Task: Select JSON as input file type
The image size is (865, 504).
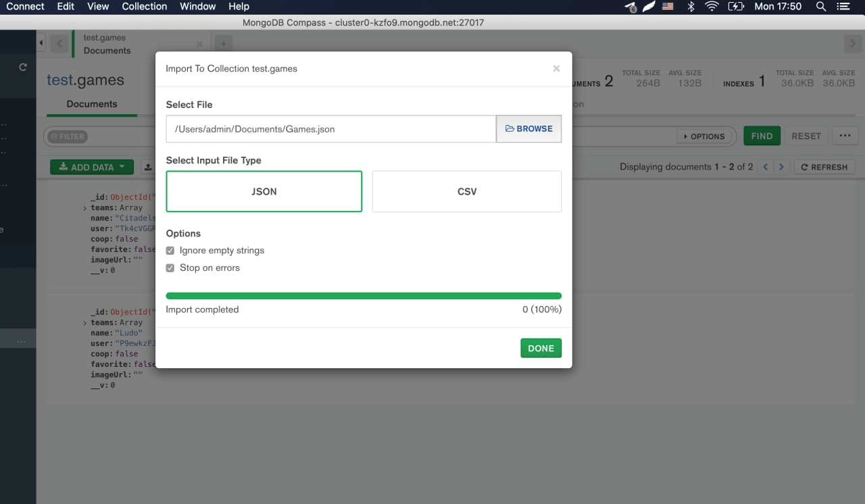Action: [x=264, y=191]
